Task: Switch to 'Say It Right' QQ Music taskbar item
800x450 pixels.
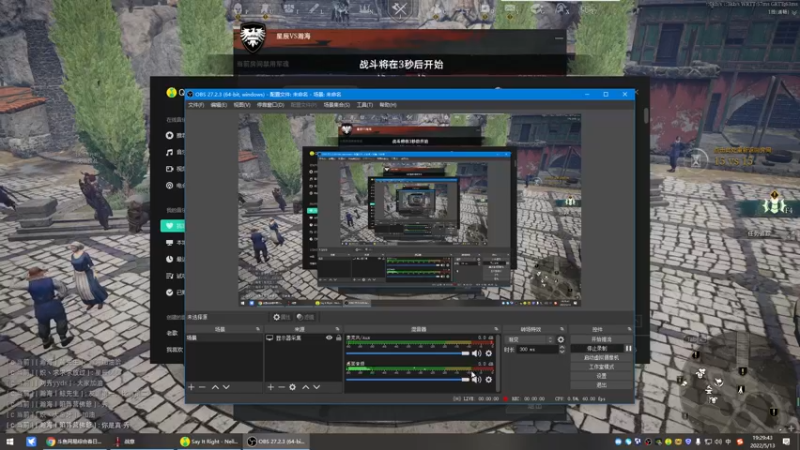Action: point(210,441)
